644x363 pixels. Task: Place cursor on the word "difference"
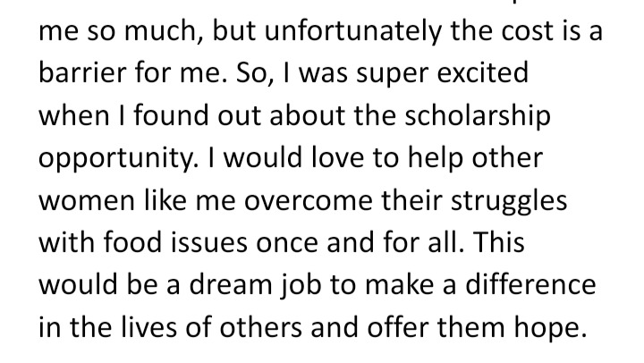(530, 284)
